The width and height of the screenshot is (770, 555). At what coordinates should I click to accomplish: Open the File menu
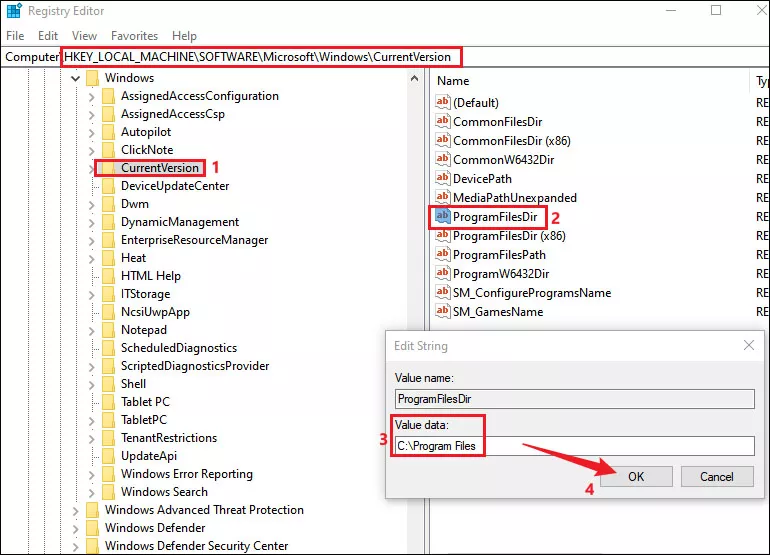15,36
